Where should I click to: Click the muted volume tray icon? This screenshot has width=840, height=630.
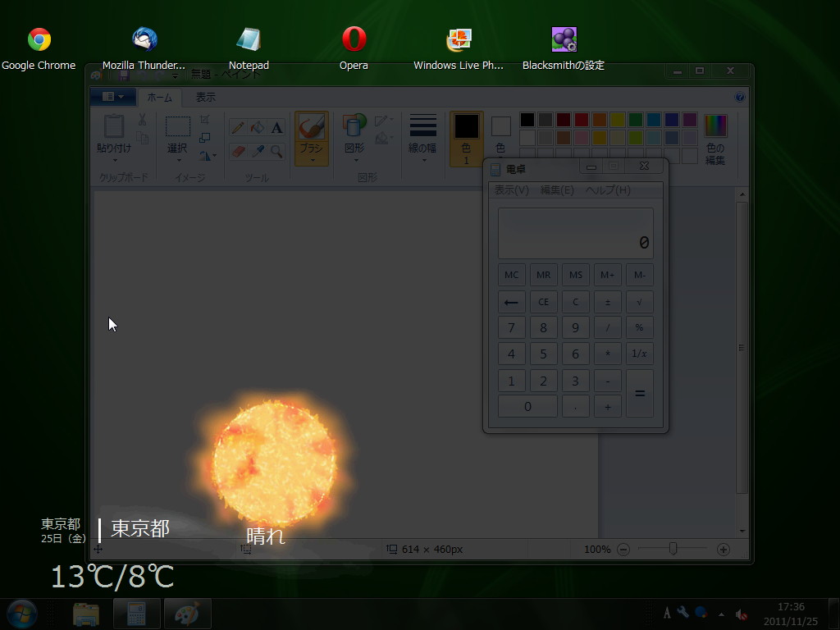coord(742,614)
